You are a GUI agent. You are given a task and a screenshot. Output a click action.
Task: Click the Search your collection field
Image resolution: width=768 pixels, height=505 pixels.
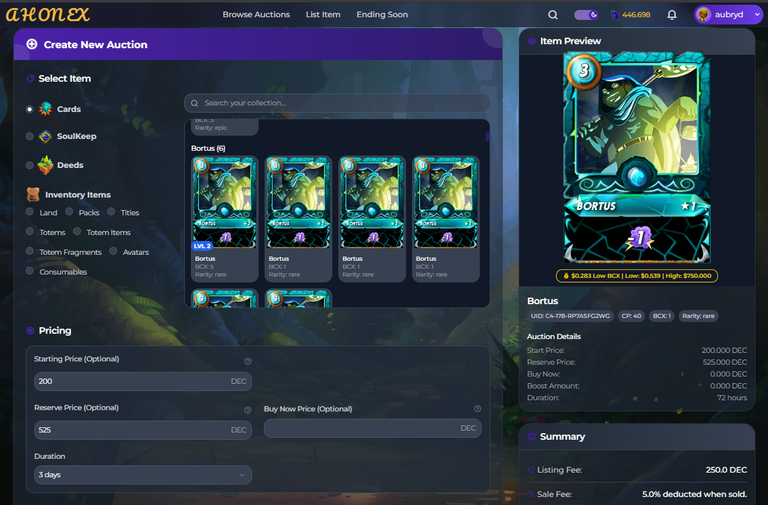point(337,103)
